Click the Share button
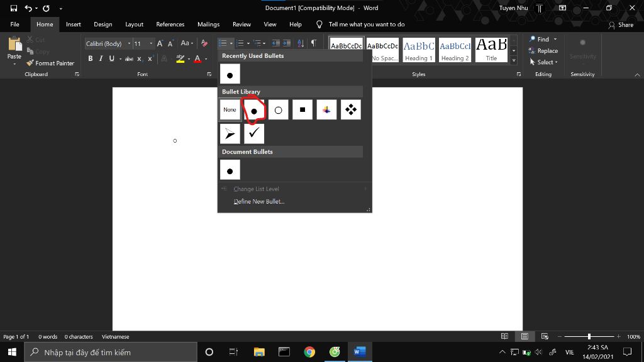The image size is (644, 362). 621,25
